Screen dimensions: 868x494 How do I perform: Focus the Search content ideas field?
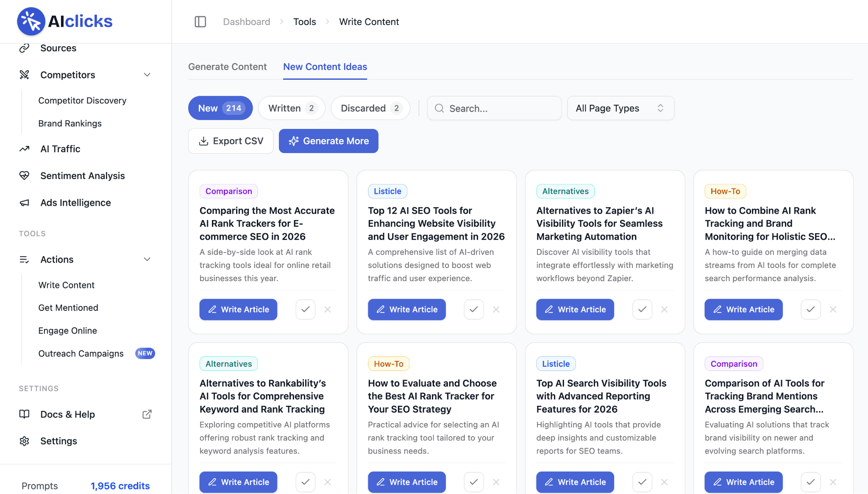pos(494,108)
